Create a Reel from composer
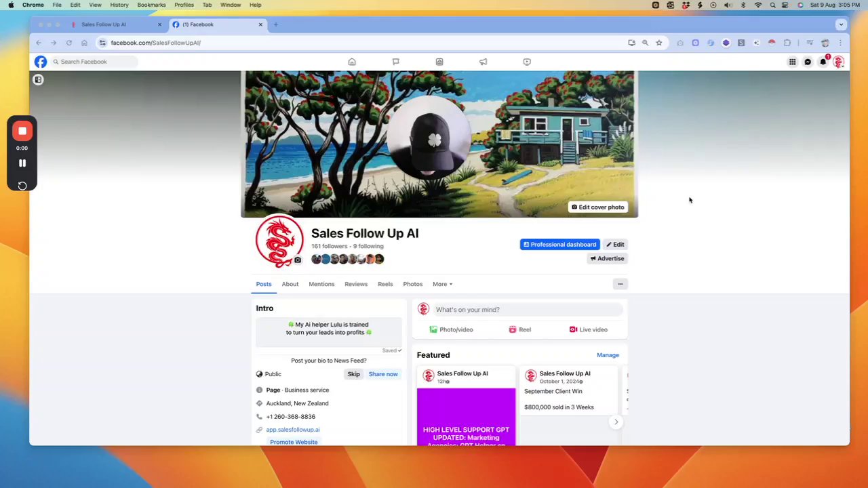 (520, 329)
